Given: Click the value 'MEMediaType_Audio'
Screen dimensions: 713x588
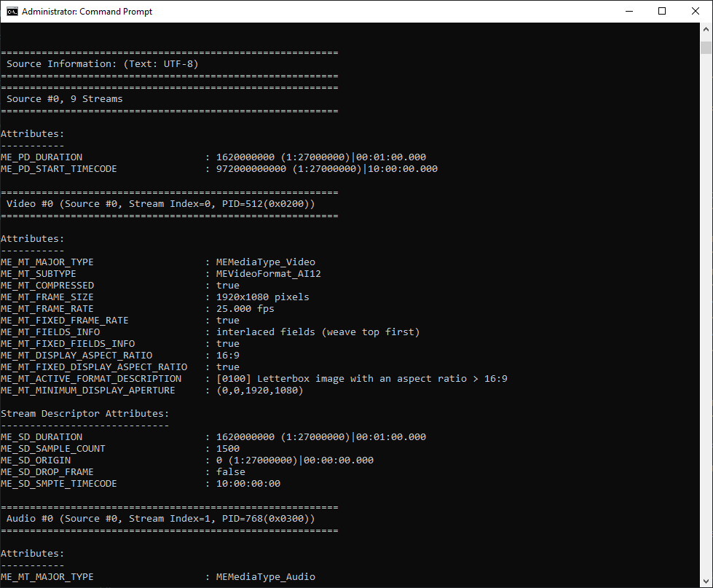Looking at the screenshot, I should 266,577.
